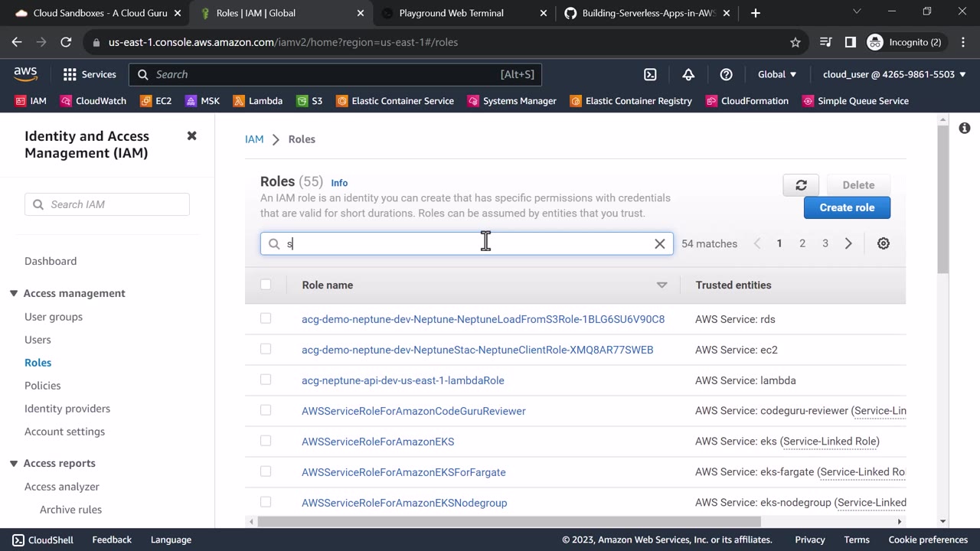Open the AWSServiceRoleForAmazonCodeGuruReviewer role link

[x=413, y=411]
